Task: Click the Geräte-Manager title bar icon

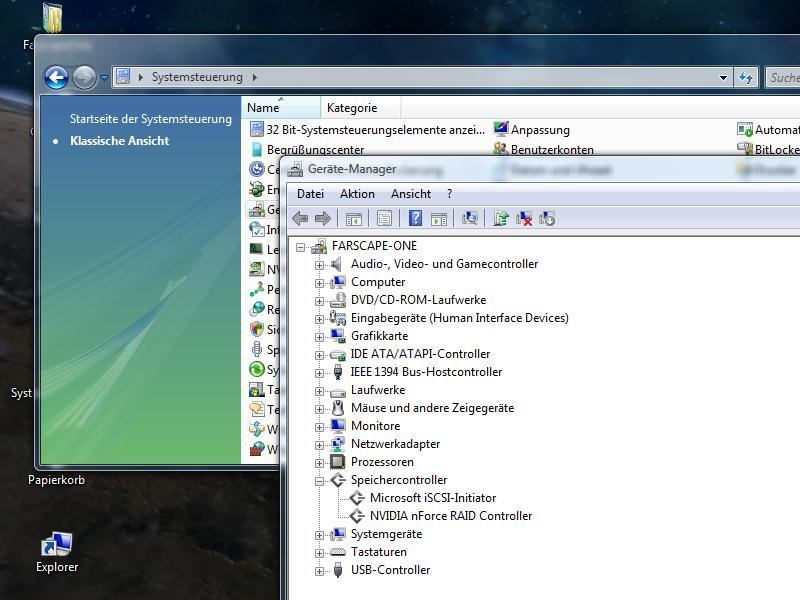Action: 295,169
